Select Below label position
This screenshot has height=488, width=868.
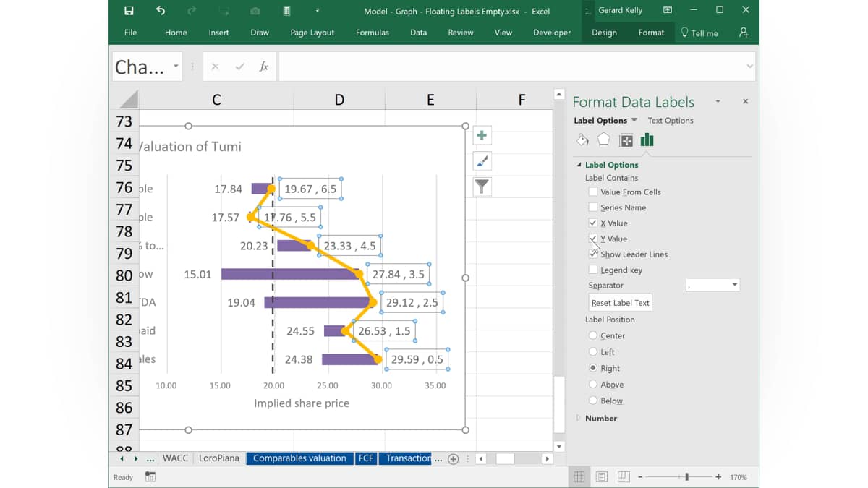[593, 401]
